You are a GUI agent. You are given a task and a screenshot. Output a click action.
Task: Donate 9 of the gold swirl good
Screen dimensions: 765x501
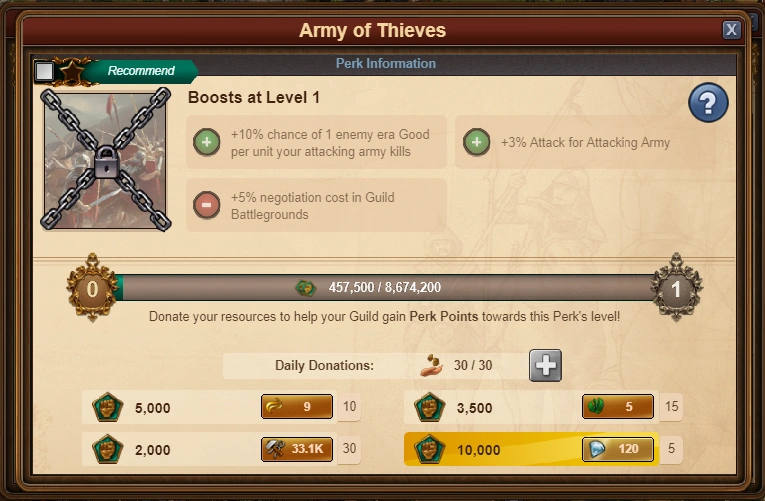297,406
